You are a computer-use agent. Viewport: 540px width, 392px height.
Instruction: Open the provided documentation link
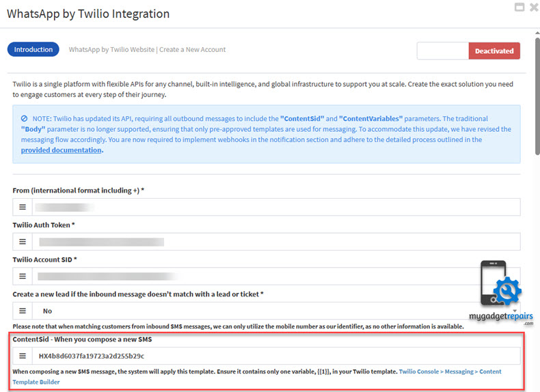pyautogui.click(x=62, y=150)
